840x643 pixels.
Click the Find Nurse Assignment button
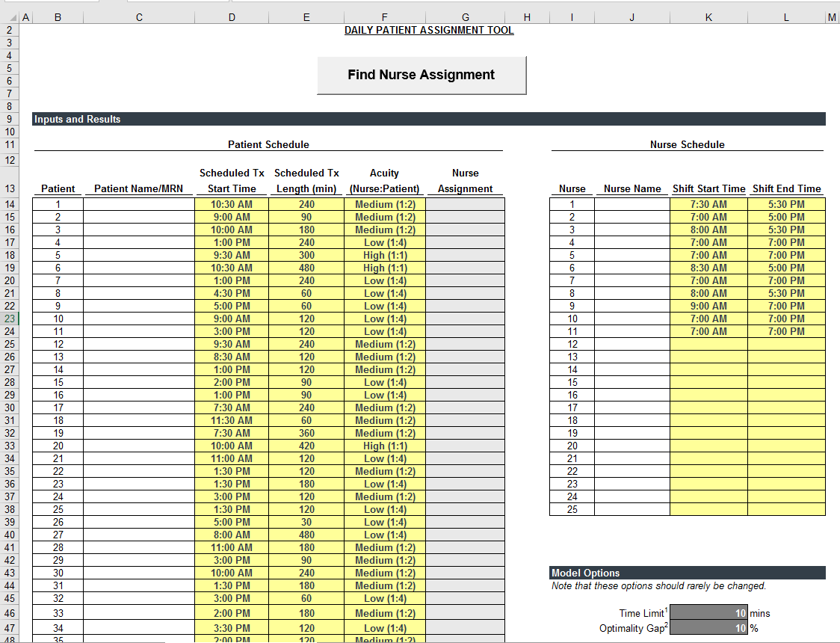[x=421, y=75]
